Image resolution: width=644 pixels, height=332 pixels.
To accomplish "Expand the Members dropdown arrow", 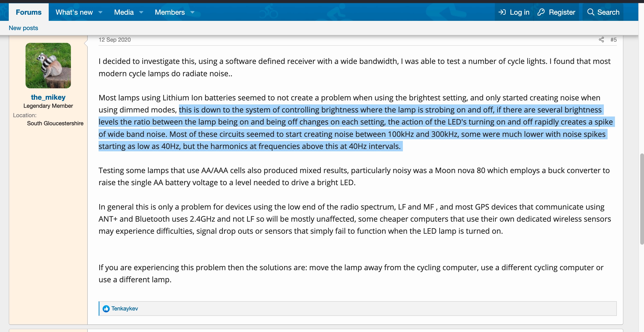I will click(x=192, y=12).
